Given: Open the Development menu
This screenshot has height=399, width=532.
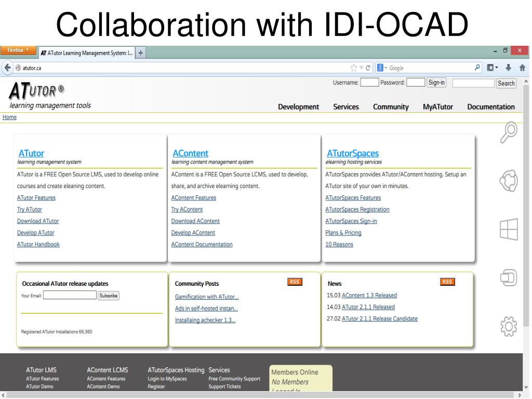Looking at the screenshot, I should click(x=299, y=107).
